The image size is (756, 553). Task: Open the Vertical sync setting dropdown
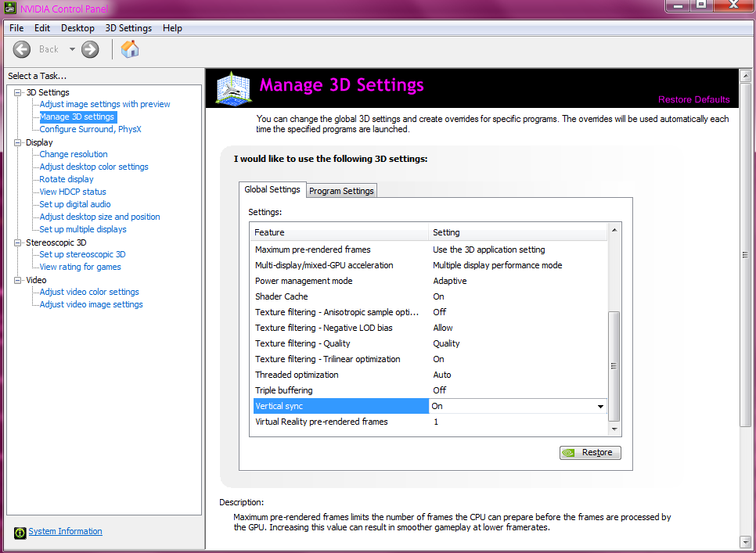[600, 406]
